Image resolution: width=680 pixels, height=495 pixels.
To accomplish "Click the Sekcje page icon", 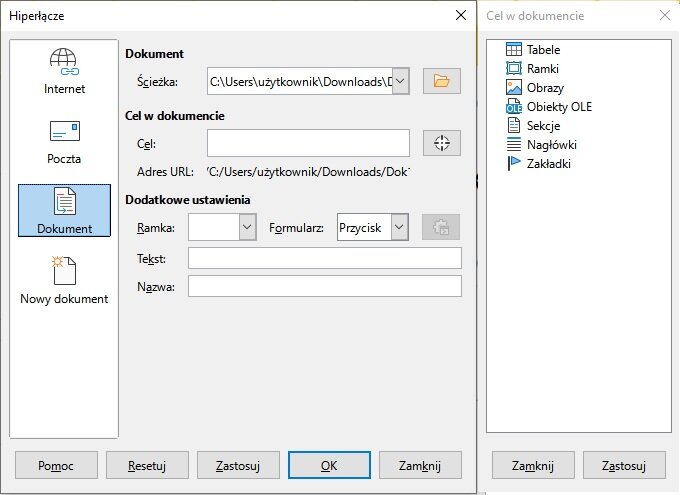I will tap(513, 125).
